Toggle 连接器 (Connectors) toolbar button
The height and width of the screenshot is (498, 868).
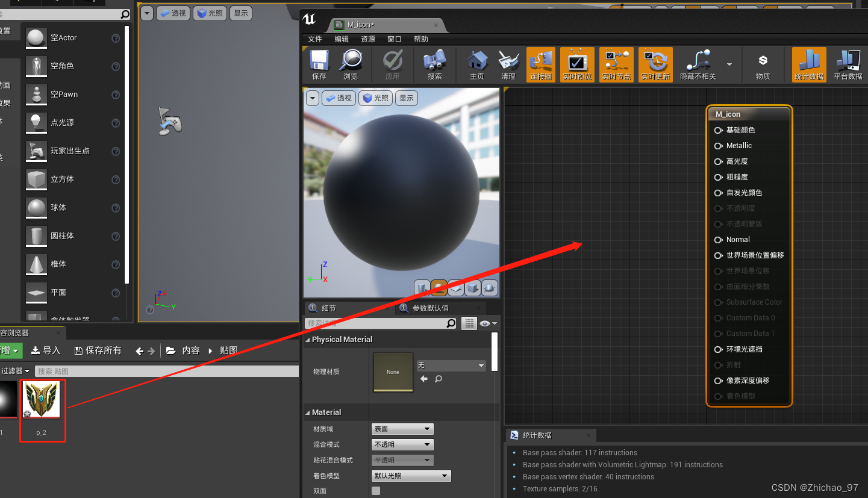[x=541, y=64]
